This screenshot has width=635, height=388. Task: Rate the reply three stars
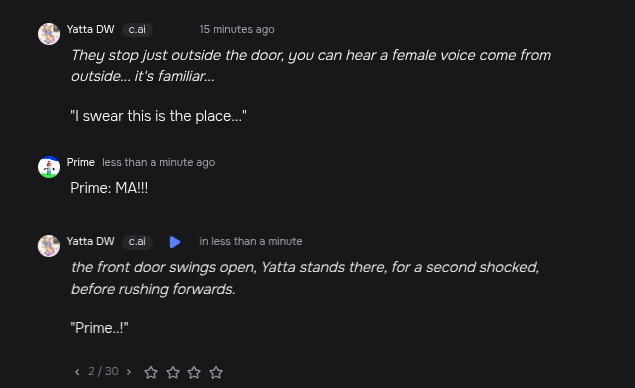coord(194,373)
